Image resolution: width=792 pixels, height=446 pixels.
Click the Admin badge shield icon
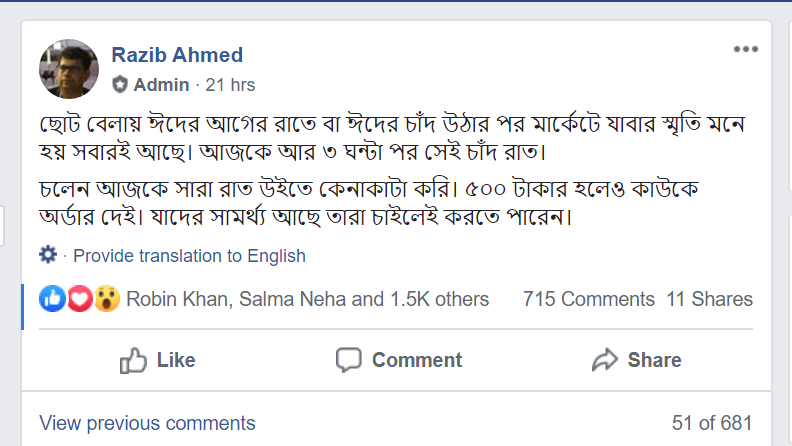[120, 83]
